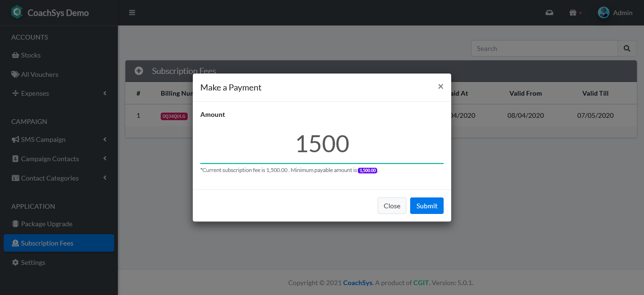The width and height of the screenshot is (644, 295).
Task: Open Settings in the sidebar
Action: pos(33,262)
